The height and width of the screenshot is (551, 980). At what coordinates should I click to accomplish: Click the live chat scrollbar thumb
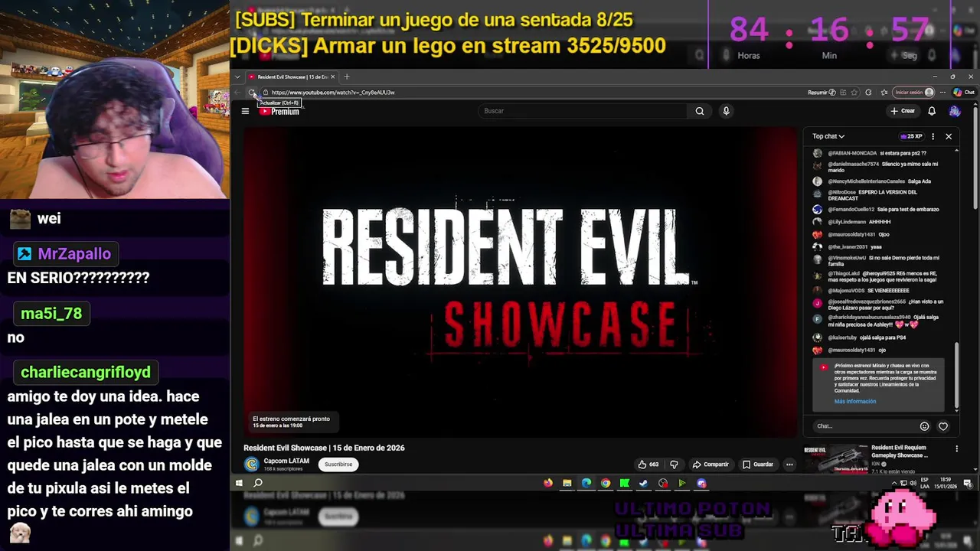(x=956, y=375)
